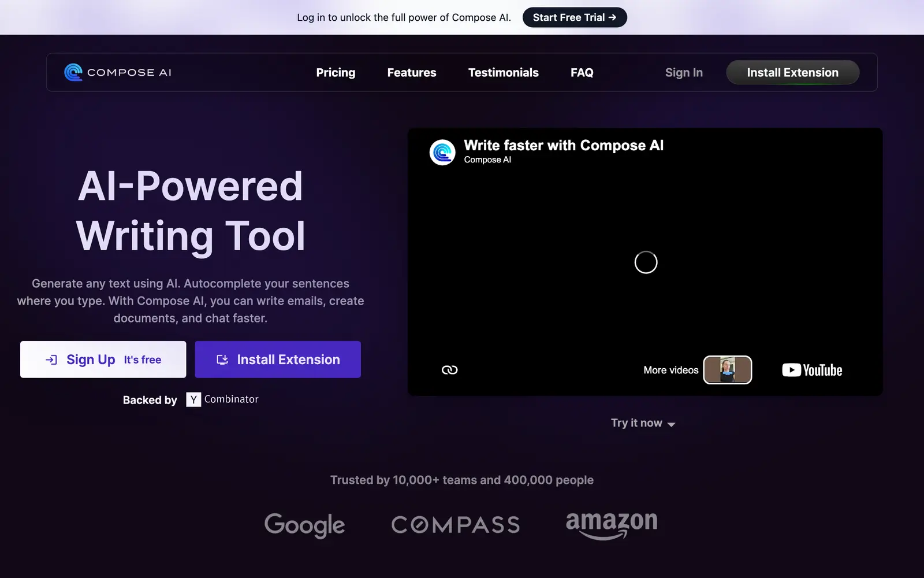Click the Compose AI logo in navbar
The height and width of the screenshot is (578, 924).
(x=118, y=72)
